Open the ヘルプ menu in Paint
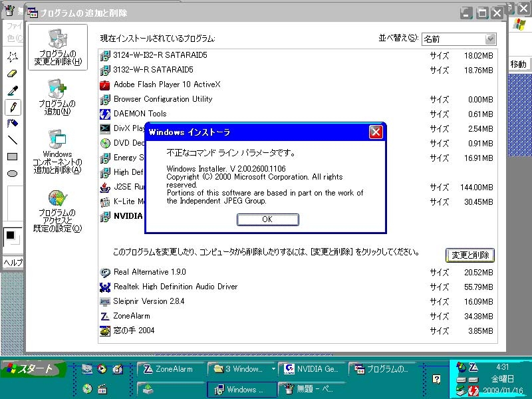532x399 pixels. tap(13, 262)
